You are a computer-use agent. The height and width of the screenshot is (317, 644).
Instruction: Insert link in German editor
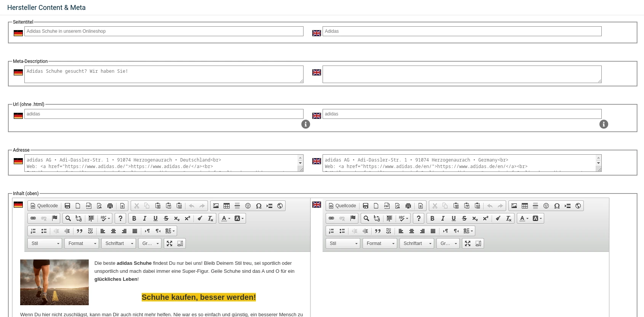tap(33, 218)
